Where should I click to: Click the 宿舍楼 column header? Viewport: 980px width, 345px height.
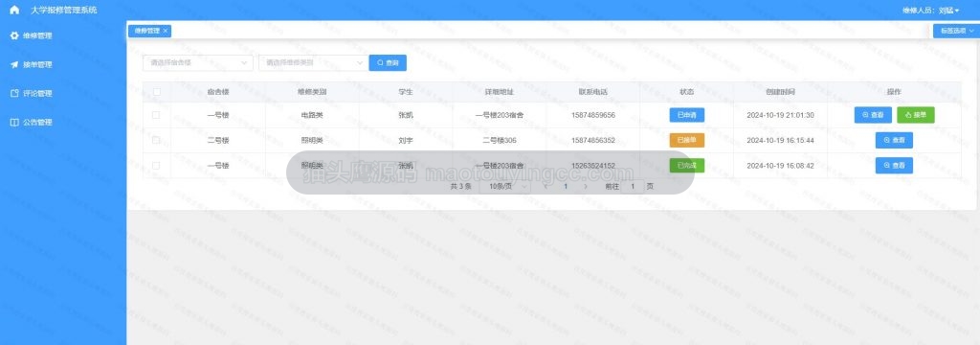coord(218,92)
